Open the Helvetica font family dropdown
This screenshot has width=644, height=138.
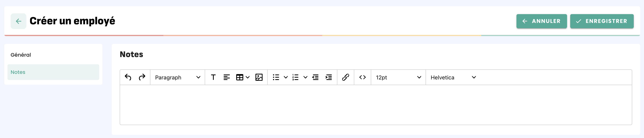(x=453, y=77)
